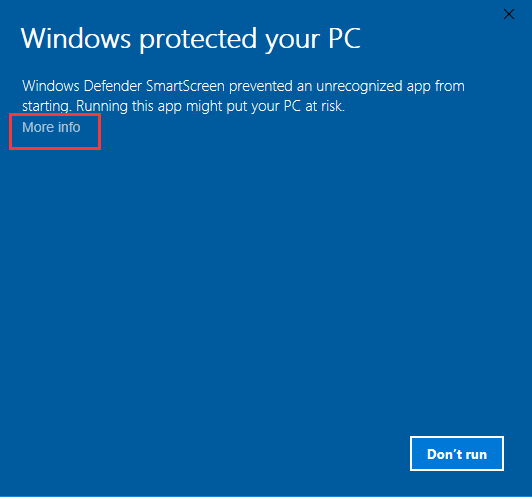Click the word 'SmartScreen' in the message

click(x=185, y=86)
